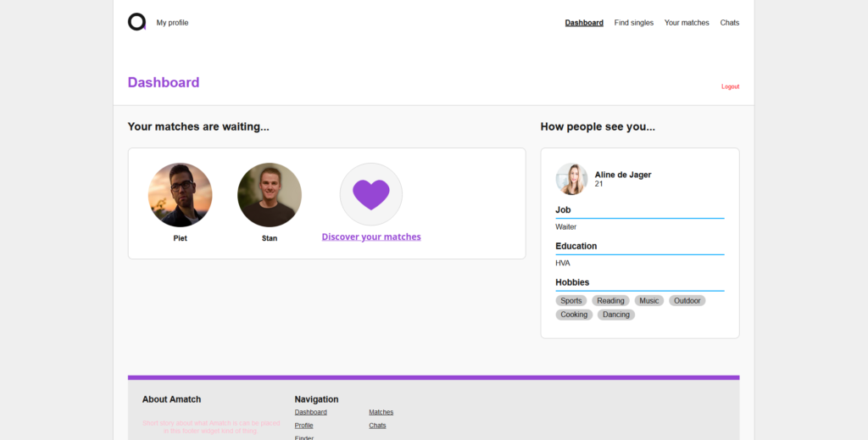
Task: Click the Sports hobby tag
Action: [571, 301]
